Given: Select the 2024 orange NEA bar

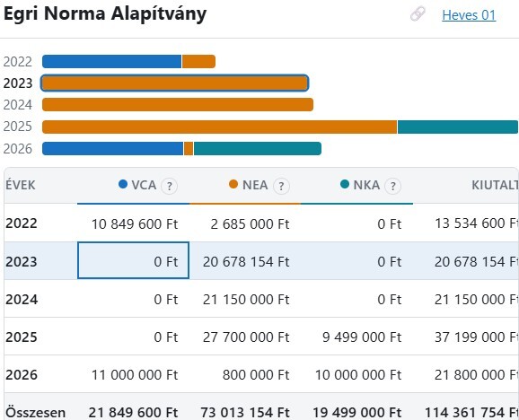Looking at the screenshot, I should coord(178,104).
